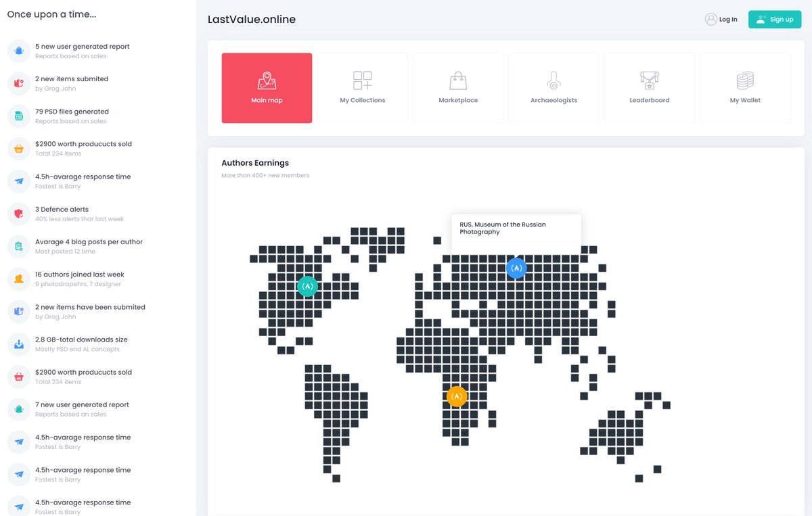Select the teal map marker on North America
The height and width of the screenshot is (516, 812).
(x=308, y=286)
